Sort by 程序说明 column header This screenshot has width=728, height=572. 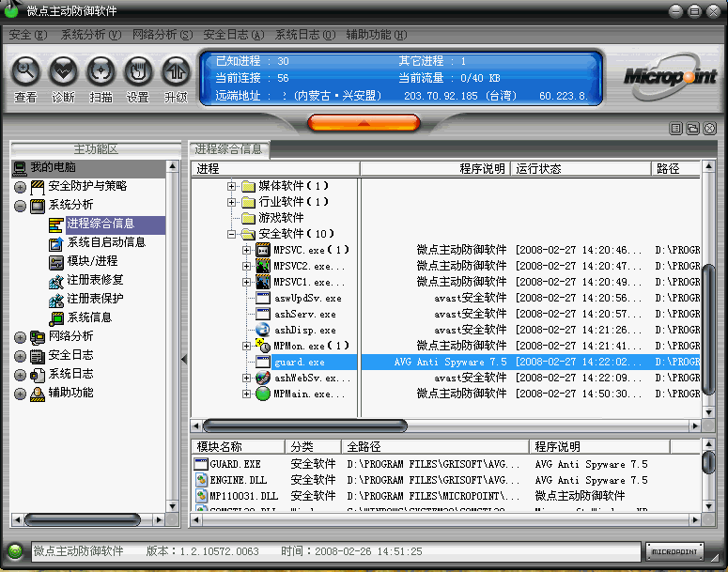[x=435, y=168]
